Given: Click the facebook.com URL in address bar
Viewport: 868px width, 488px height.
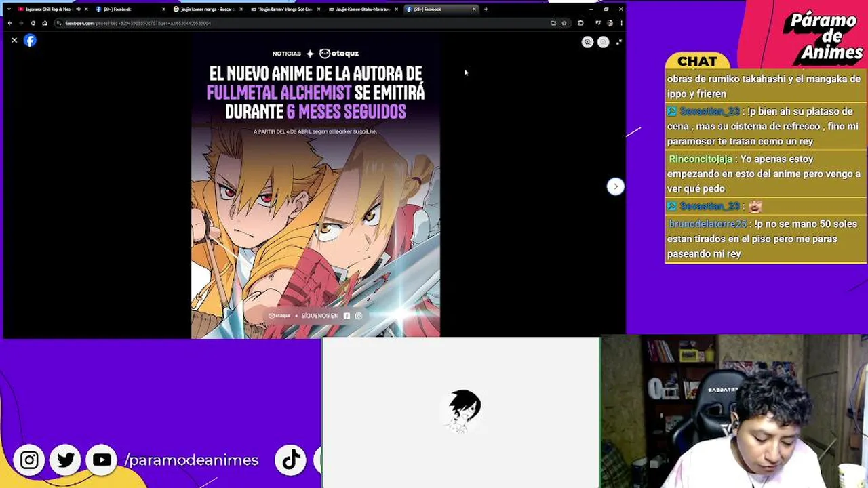Looking at the screenshot, I should (138, 23).
